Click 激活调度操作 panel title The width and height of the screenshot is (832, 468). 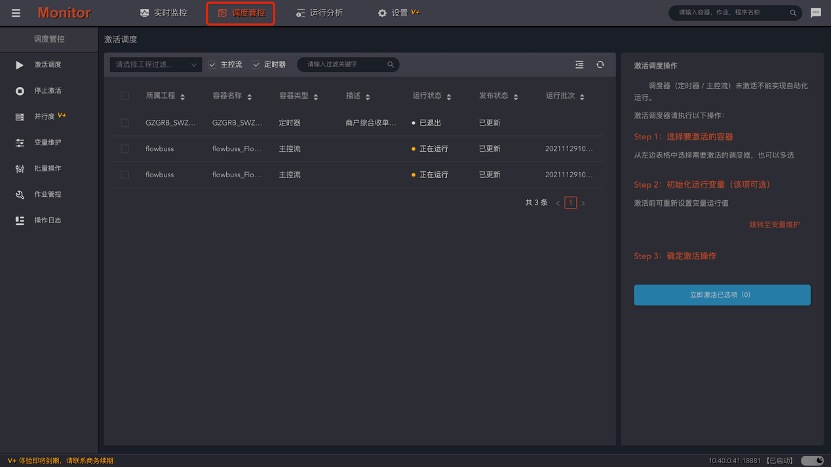coord(655,66)
